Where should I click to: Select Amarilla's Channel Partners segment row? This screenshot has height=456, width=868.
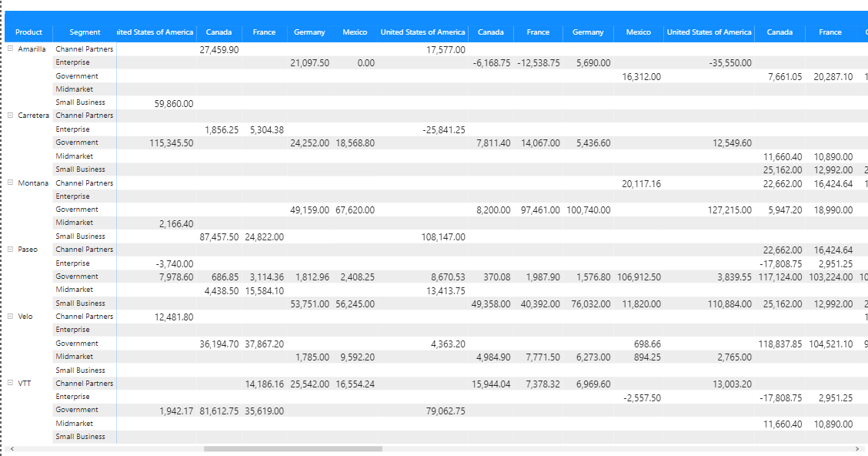pos(84,49)
